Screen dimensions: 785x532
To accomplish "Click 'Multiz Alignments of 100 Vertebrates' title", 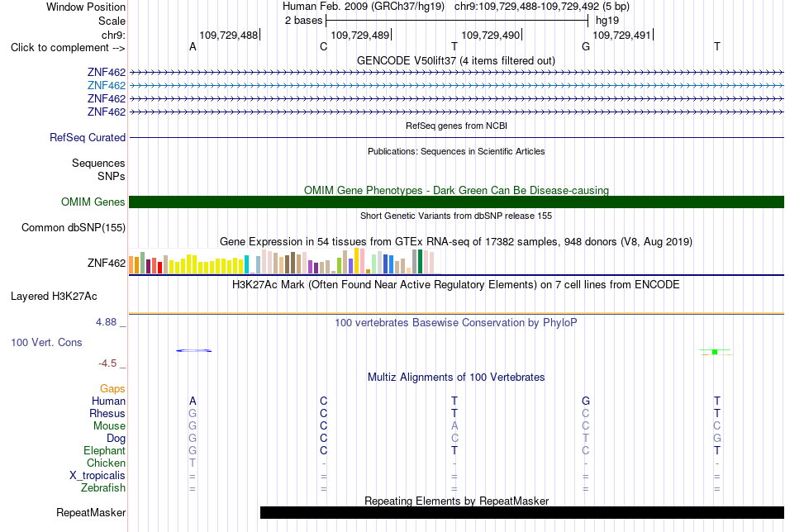I will tap(456, 378).
